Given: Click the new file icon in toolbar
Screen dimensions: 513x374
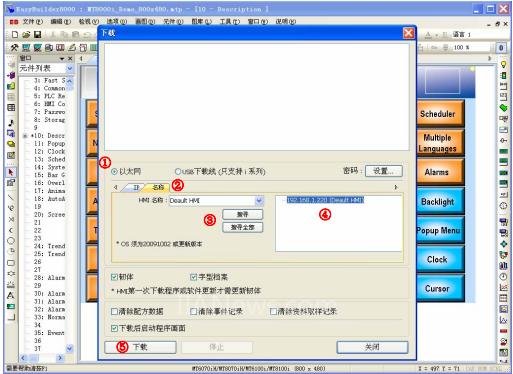Looking at the screenshot, I should tap(15, 34).
